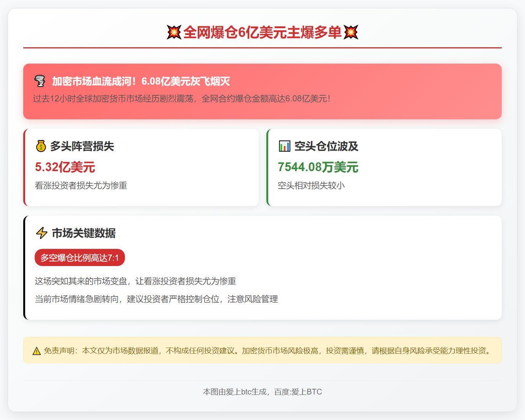Click the caption 看涨投资者损失尤为惨重 in the long-loss card
525x420 pixels.
click(x=81, y=186)
